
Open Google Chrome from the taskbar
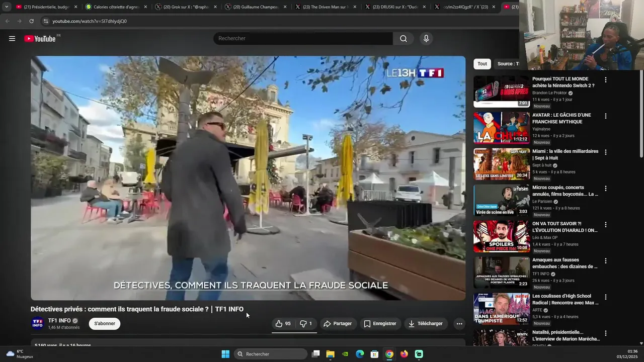[389, 354]
